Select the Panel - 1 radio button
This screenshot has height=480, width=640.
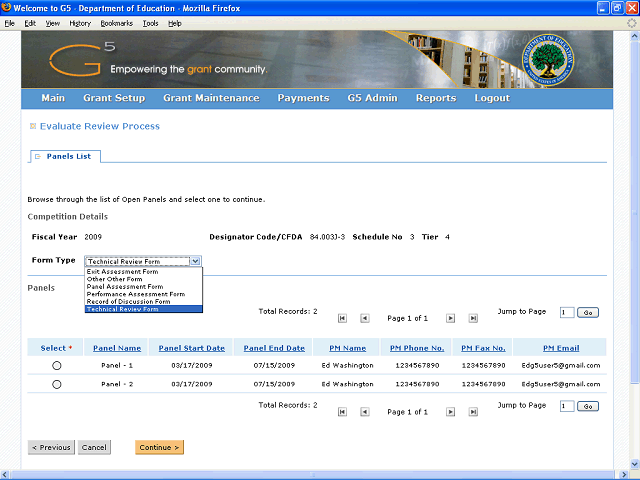[x=57, y=366]
